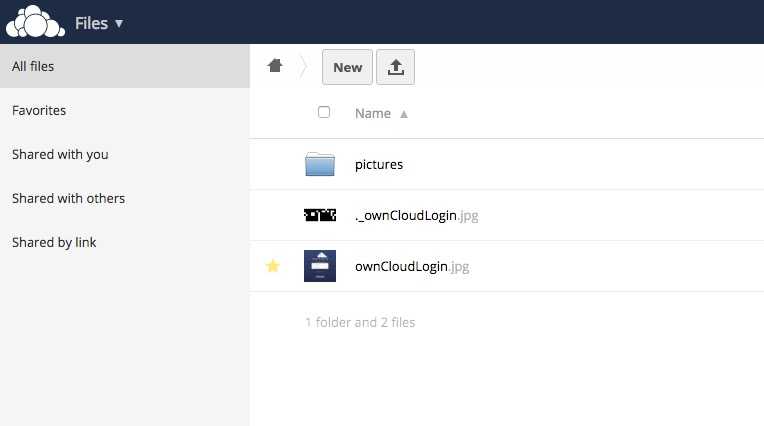The width and height of the screenshot is (764, 426).
Task: Open the Favorites view
Action: [x=39, y=111]
